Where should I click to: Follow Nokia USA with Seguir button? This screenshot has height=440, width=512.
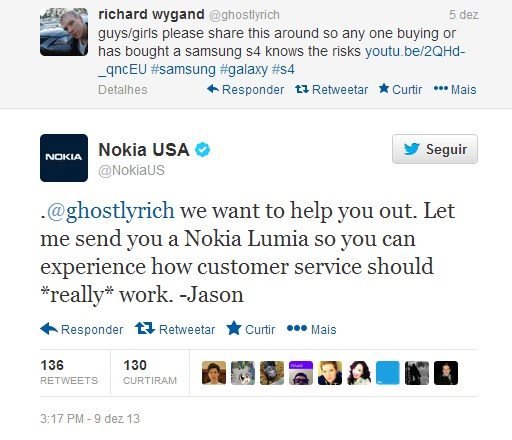click(x=435, y=149)
